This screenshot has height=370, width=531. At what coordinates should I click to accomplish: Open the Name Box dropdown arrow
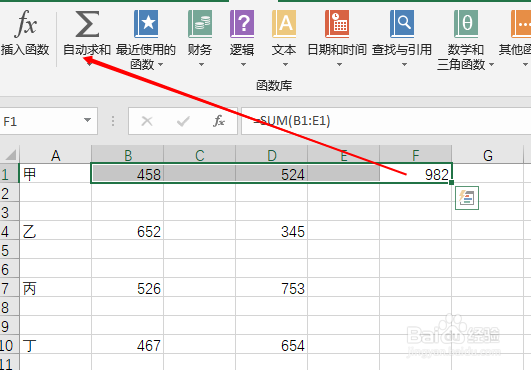coord(87,120)
